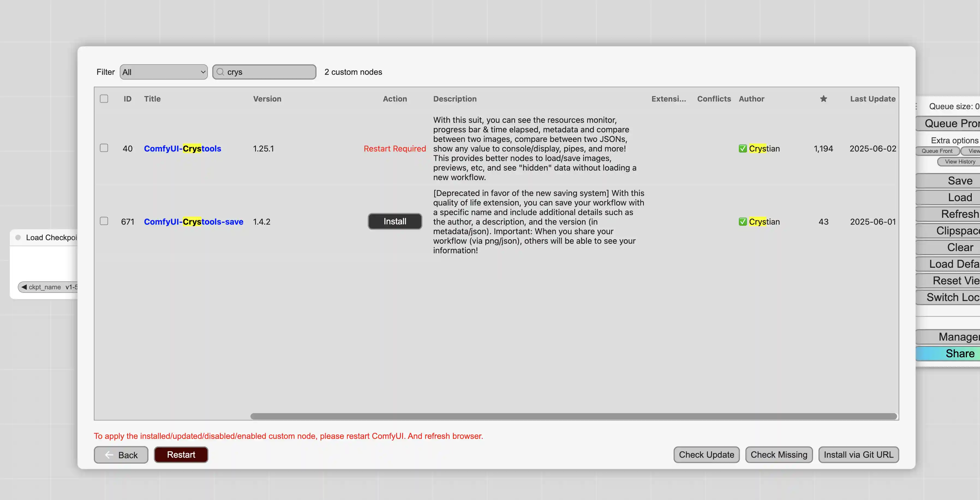Screen dimensions: 980x500
Task: Sort by the Action column header
Action: pyautogui.click(x=395, y=99)
